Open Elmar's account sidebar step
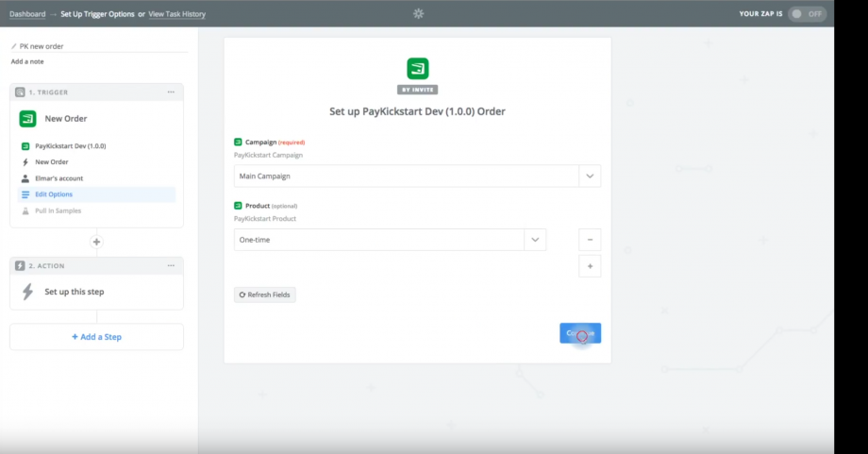Viewport: 868px width, 454px height. [58, 178]
